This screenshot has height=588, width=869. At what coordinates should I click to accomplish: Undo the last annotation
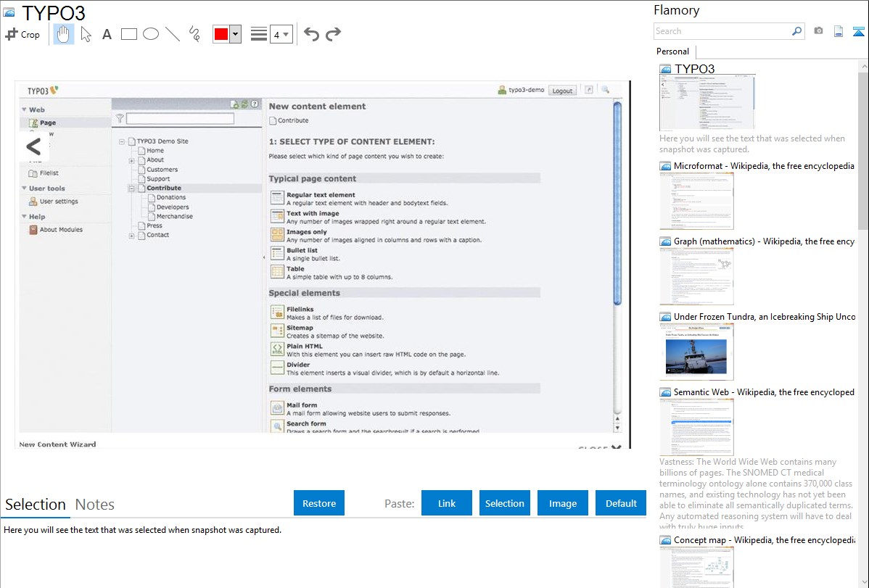click(311, 34)
